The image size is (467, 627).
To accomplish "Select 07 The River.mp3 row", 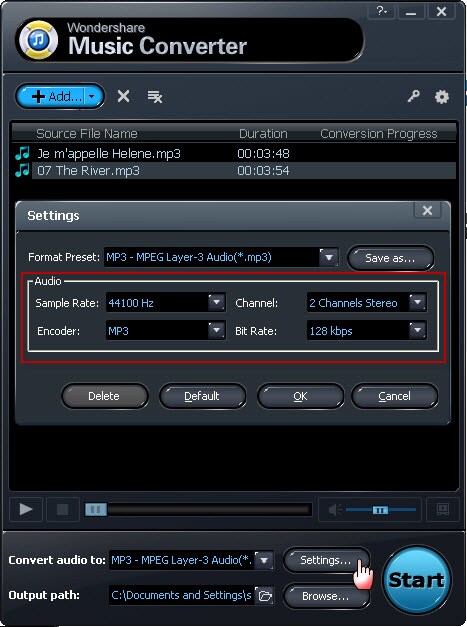I will pyautogui.click(x=234, y=171).
